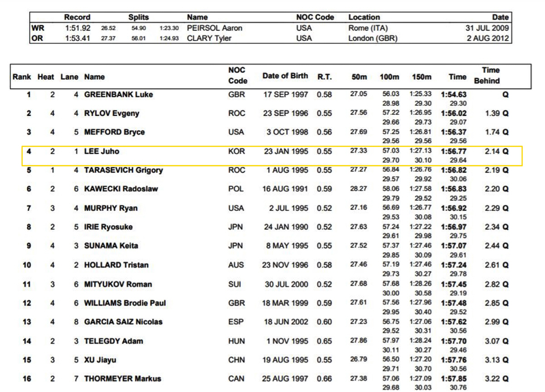Select the CAN NOC code
545x392 pixels.
[x=236, y=379]
